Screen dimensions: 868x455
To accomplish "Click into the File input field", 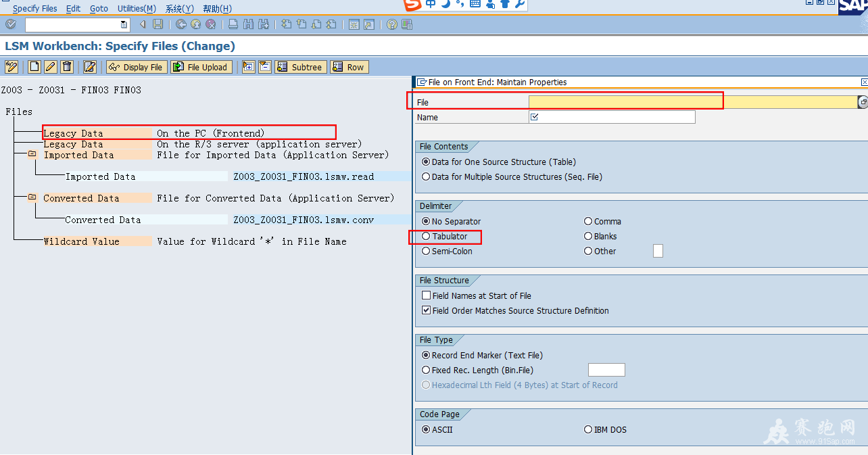I will [692, 102].
